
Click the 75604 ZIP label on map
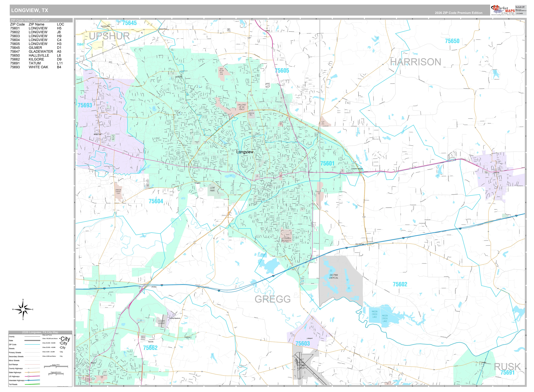[x=156, y=201]
